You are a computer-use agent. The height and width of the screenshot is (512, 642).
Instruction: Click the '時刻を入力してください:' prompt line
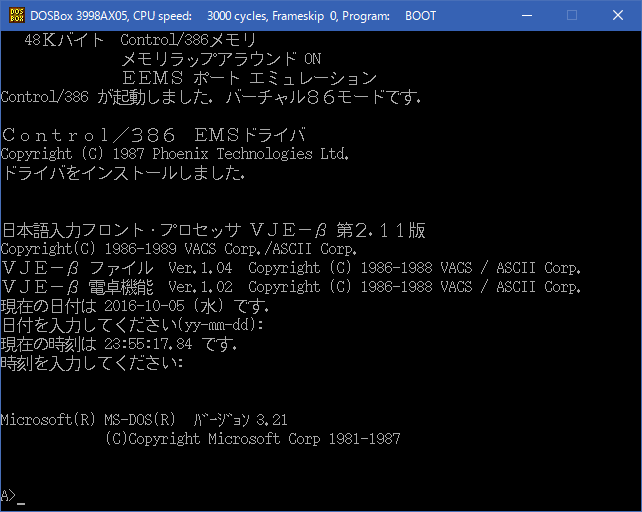pos(92,363)
